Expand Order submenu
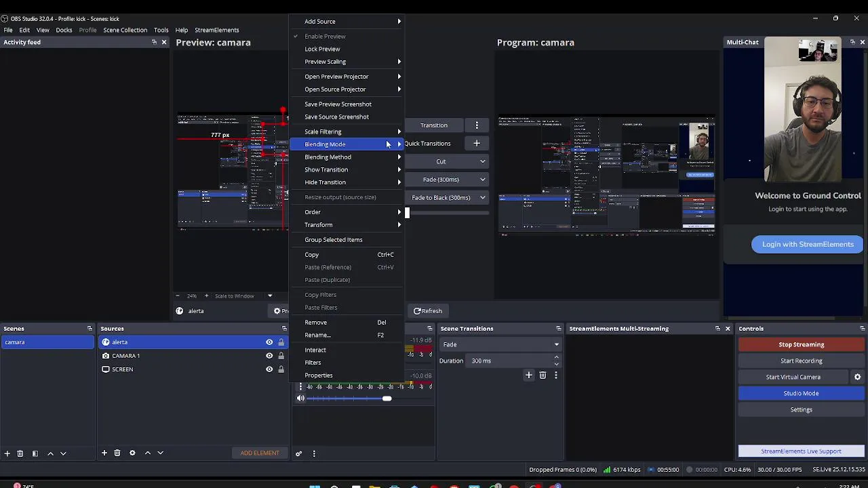Viewport: 868px width, 488px height. (347, 212)
